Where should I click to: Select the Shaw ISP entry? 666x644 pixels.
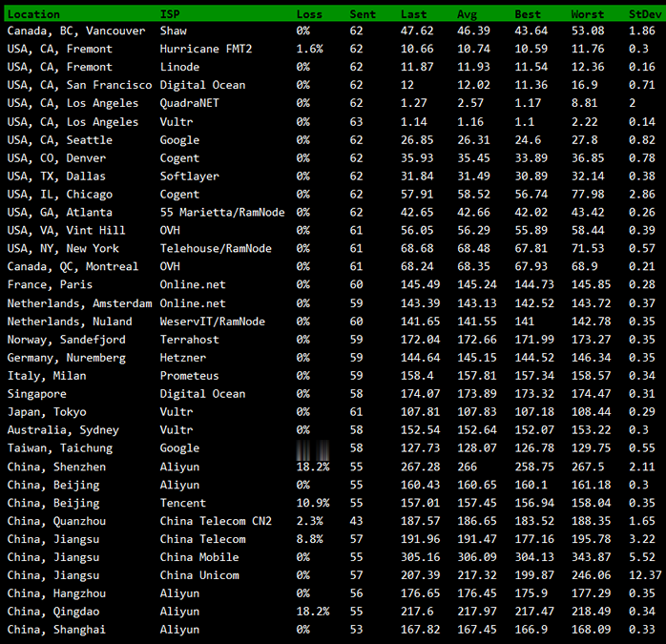174,31
